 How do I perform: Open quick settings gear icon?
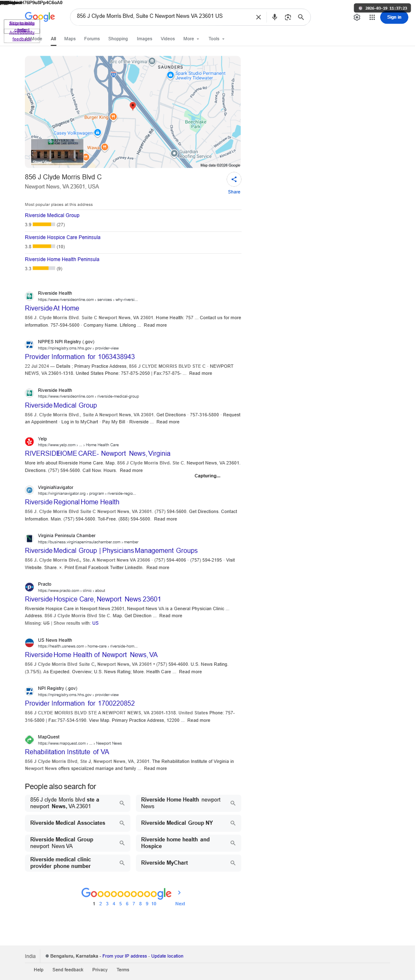coord(357,17)
